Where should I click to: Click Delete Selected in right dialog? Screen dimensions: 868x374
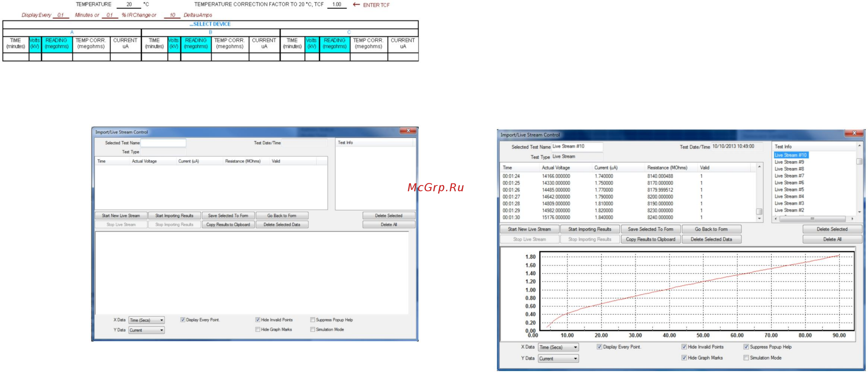(832, 229)
